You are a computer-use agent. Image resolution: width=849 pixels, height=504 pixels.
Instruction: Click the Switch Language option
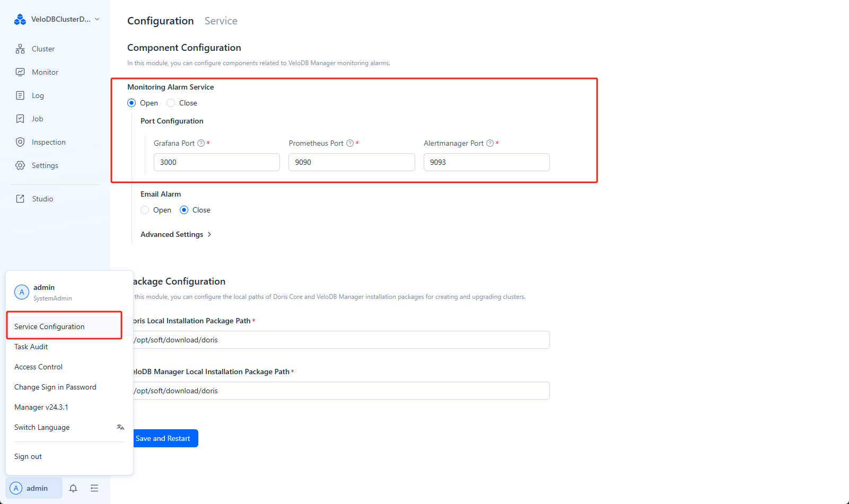pos(42,427)
